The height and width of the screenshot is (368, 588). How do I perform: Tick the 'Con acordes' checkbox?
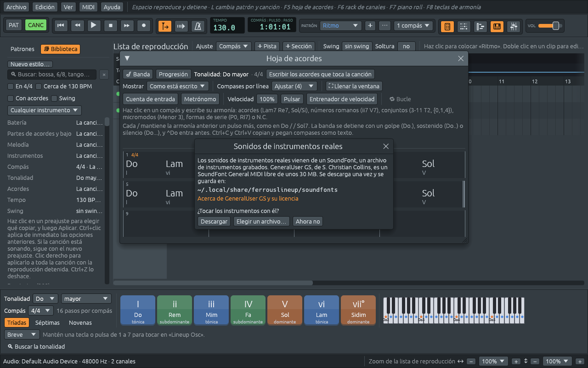tap(11, 98)
